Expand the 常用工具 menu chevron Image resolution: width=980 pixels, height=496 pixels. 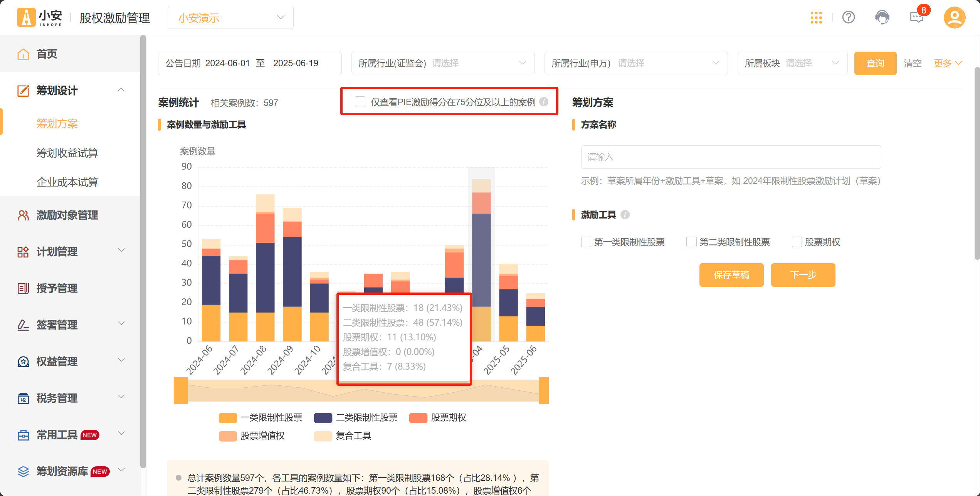point(121,434)
